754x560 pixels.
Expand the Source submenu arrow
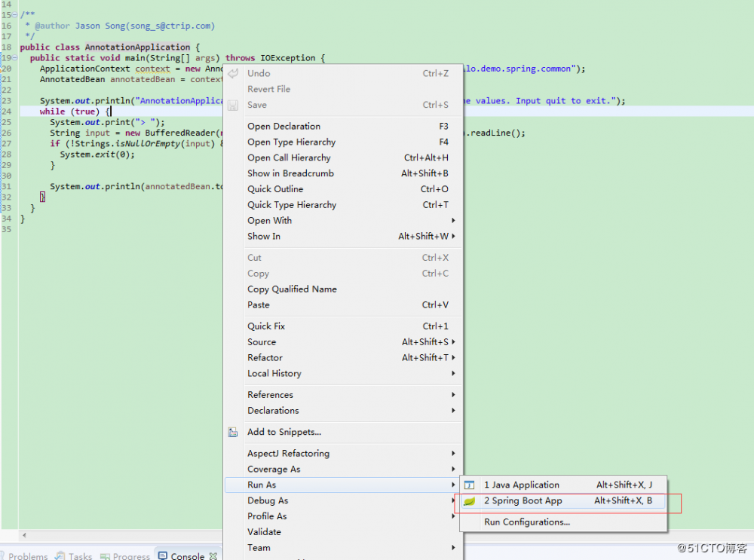[x=453, y=341]
